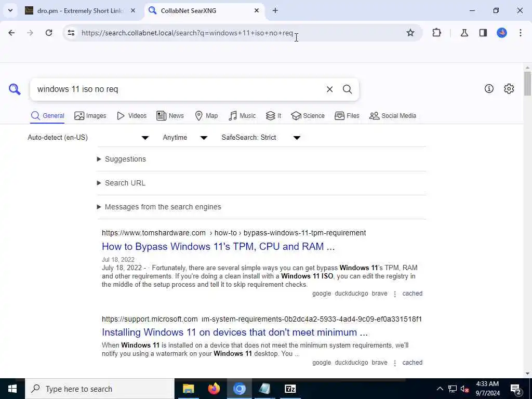Switch to It category
The width and height of the screenshot is (532, 399).
273,116
